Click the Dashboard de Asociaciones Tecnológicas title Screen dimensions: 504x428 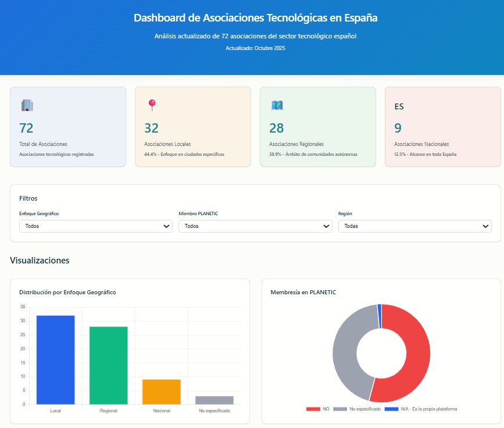256,18
